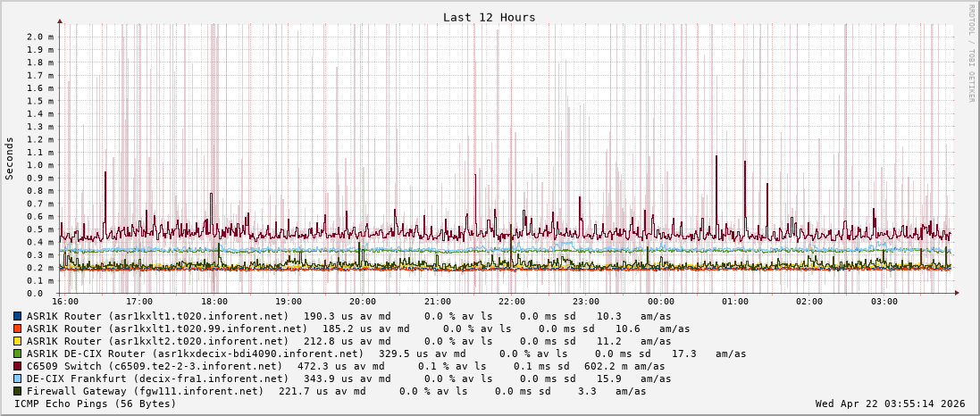Image resolution: width=980 pixels, height=416 pixels.
Task: Click the 00:00 midnight time axis label
Action: (661, 302)
